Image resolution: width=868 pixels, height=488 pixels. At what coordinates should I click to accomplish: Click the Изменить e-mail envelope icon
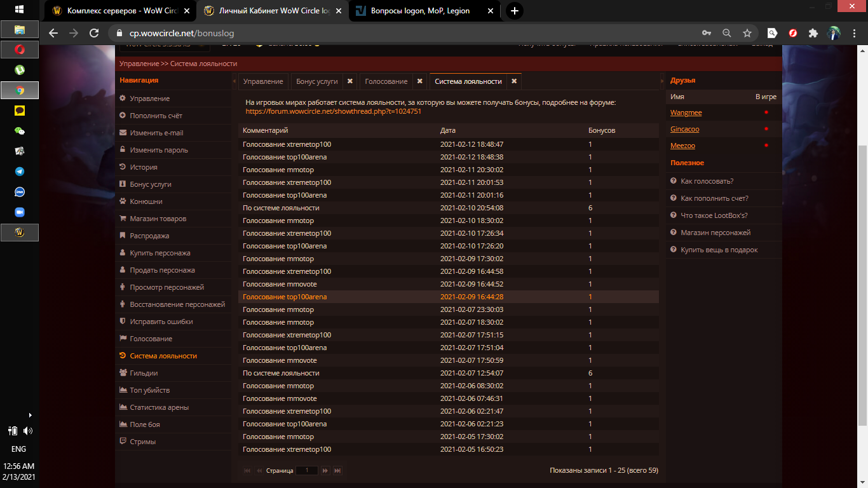(x=123, y=133)
